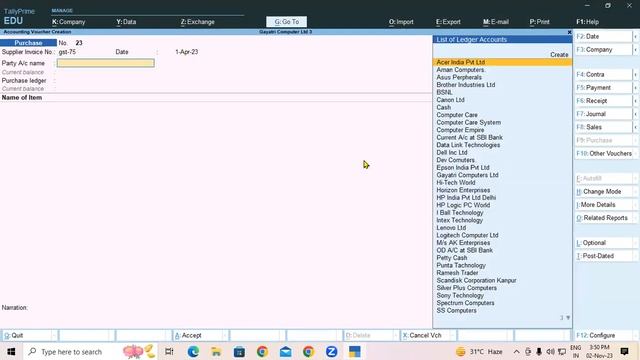Toggle T: Post-Dated voucher
This screenshot has height=360, width=640.
click(603, 256)
